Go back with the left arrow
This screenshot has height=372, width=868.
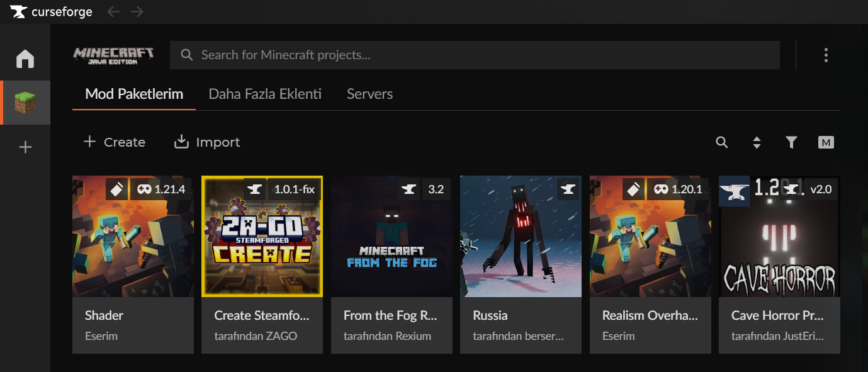tap(113, 12)
